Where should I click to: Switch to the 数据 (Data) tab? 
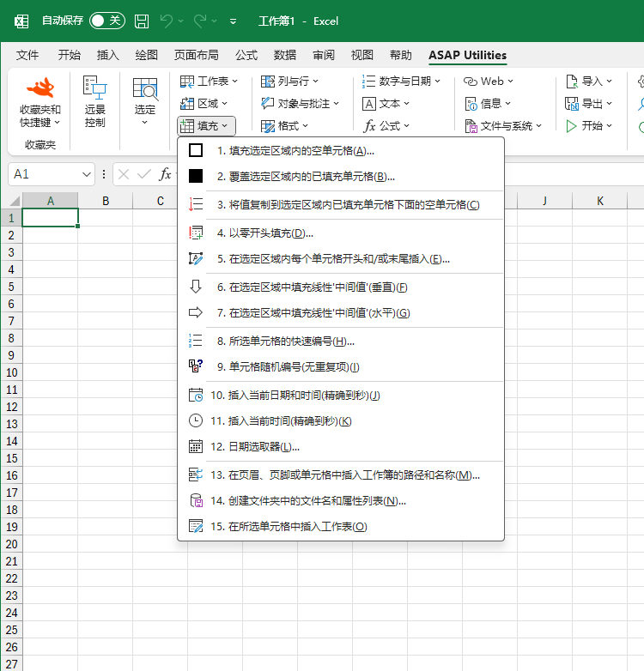coord(285,55)
